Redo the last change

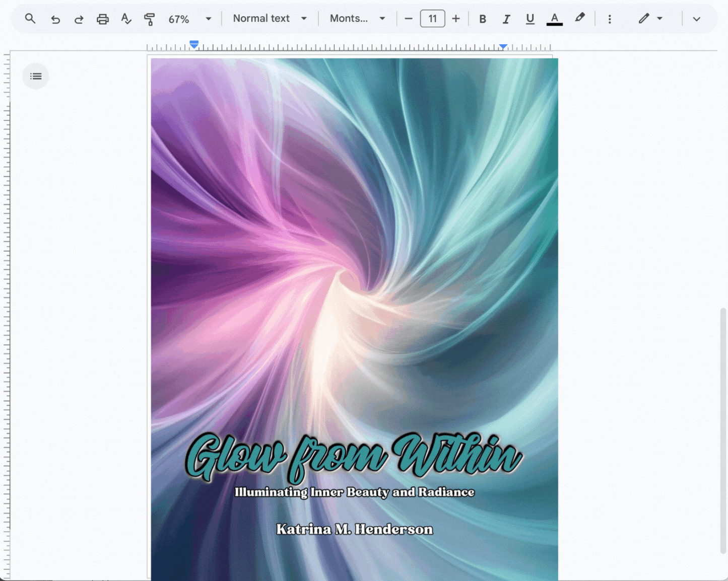click(x=79, y=19)
